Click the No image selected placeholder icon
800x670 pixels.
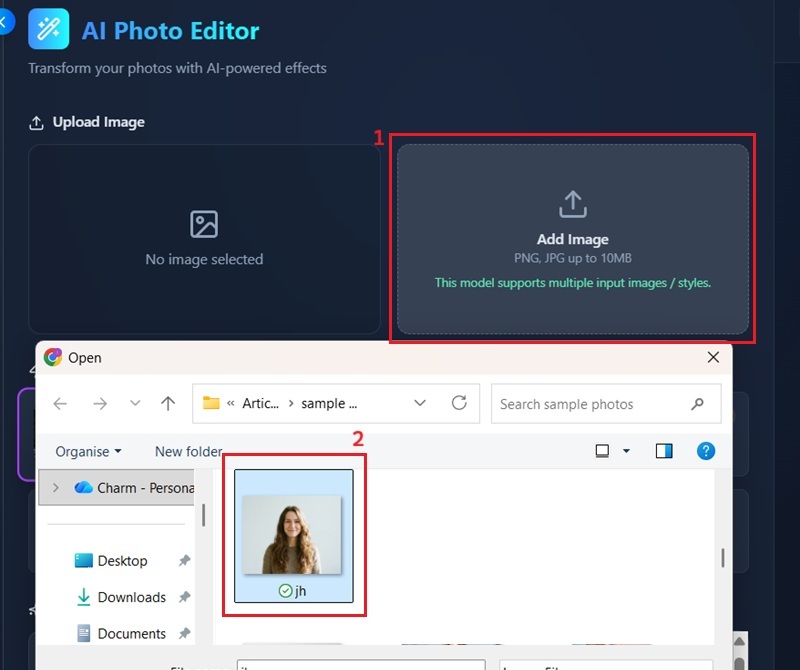[x=204, y=224]
